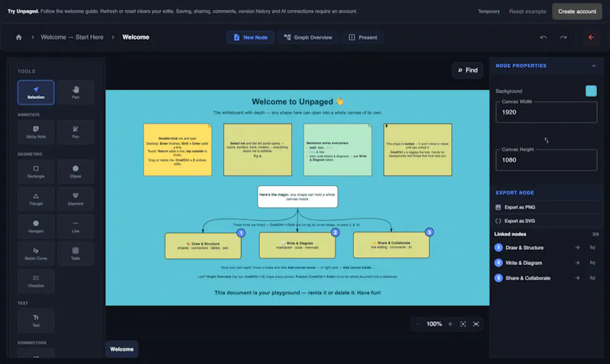610x364 pixels.
Task: Click badge 2 on Write & Diagram card
Action: tap(335, 233)
